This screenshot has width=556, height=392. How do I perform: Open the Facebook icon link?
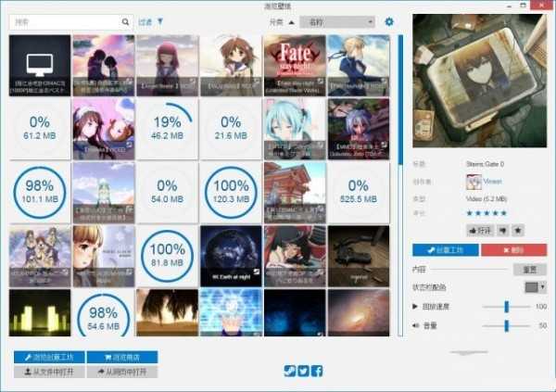[x=317, y=371]
